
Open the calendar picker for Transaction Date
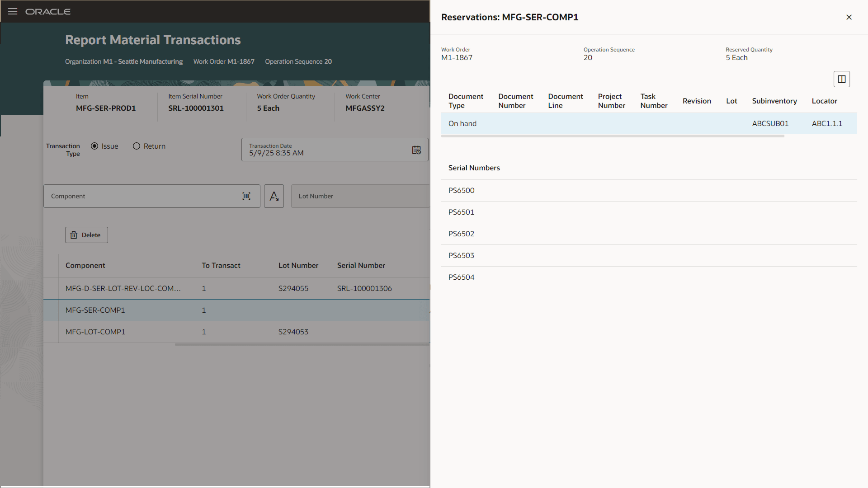coord(416,150)
